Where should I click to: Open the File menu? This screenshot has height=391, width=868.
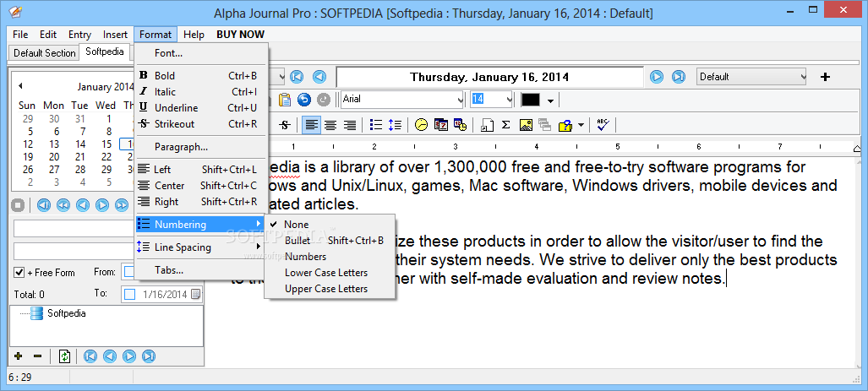point(20,35)
